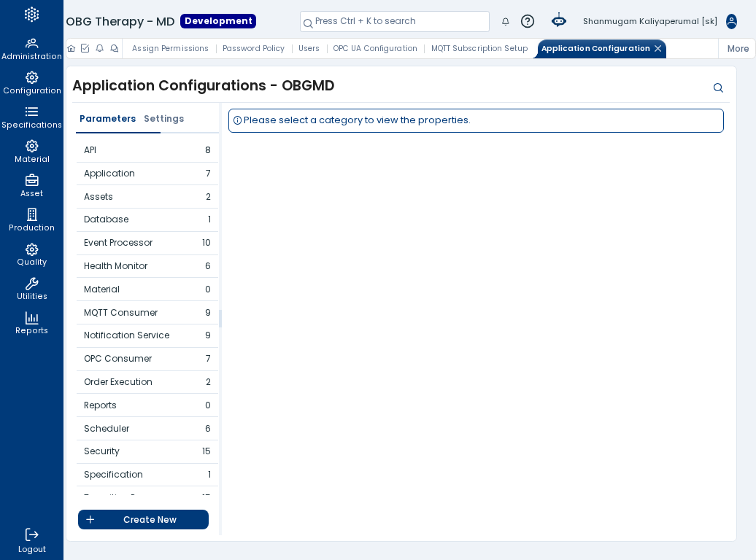Image resolution: width=756 pixels, height=560 pixels.
Task: Open the chatbot assistant icon
Action: tap(559, 20)
